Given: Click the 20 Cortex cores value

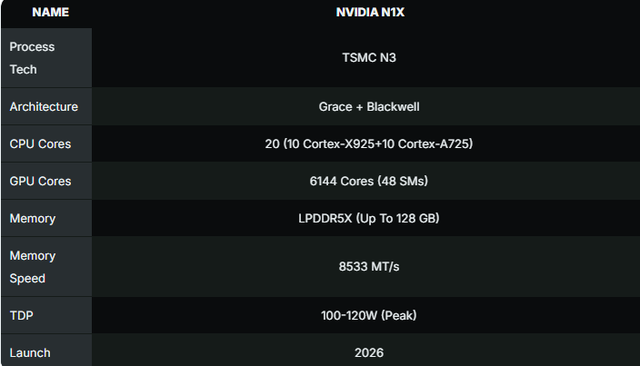Looking at the screenshot, I should 369,144.
